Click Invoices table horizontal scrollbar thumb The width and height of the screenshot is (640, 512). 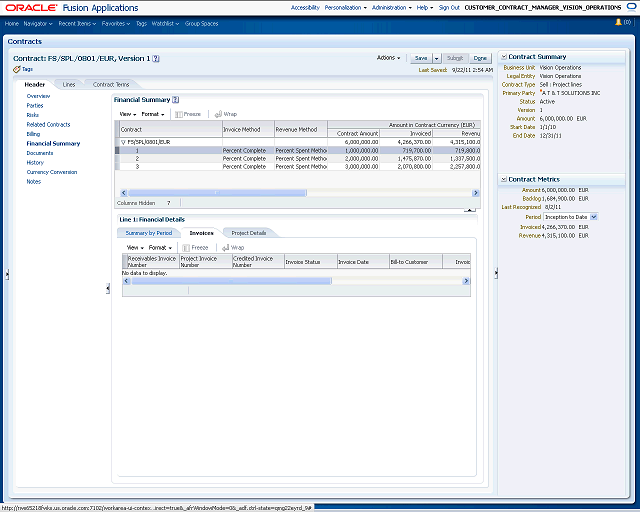tap(231, 281)
